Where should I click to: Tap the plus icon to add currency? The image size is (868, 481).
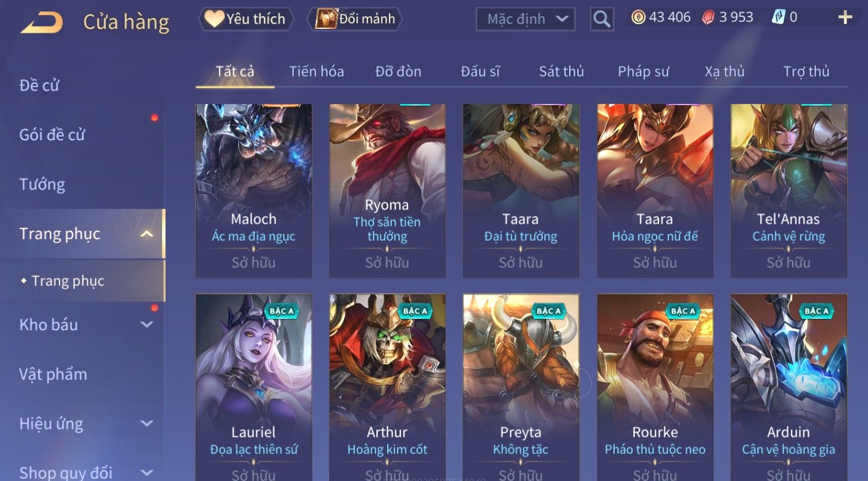(x=845, y=17)
